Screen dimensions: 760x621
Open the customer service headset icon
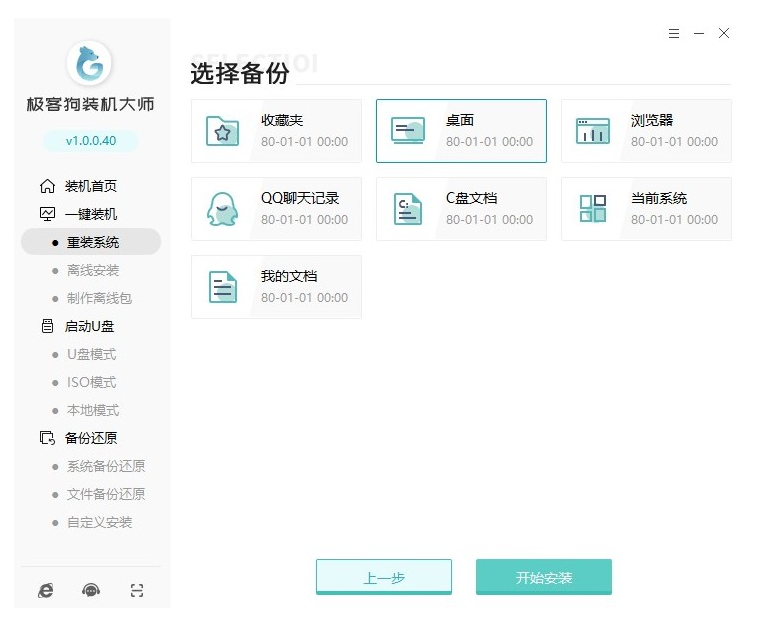(x=91, y=590)
